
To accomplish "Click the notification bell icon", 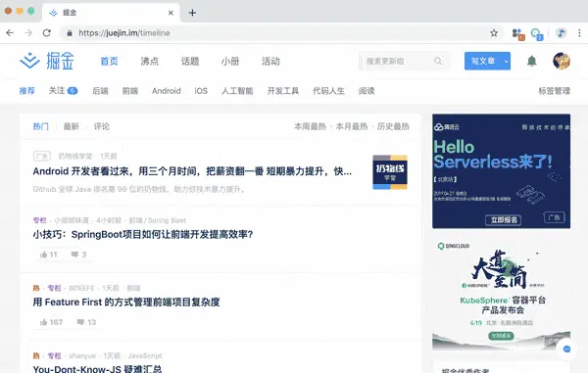I will click(x=531, y=61).
